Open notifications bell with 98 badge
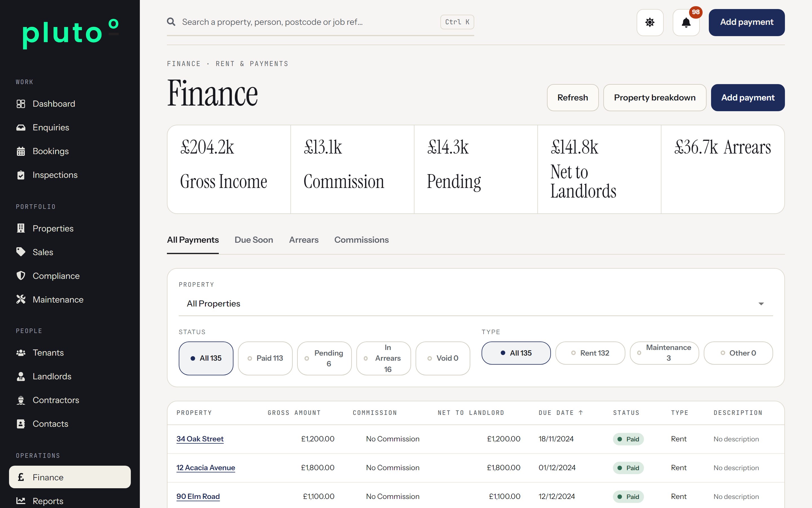This screenshot has height=508, width=812. pos(686,23)
